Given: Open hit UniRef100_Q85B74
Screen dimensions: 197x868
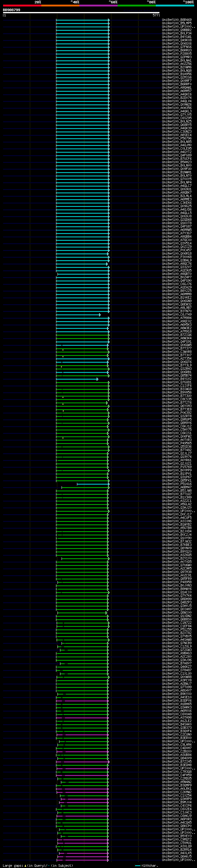Looking at the screenshot, I should coord(177,375).
